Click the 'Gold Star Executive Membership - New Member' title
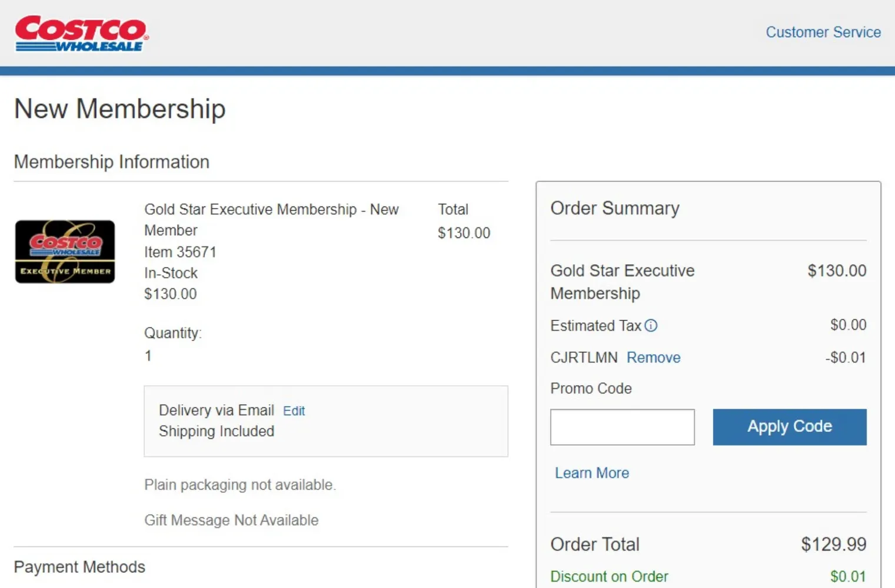895x588 pixels. click(271, 220)
